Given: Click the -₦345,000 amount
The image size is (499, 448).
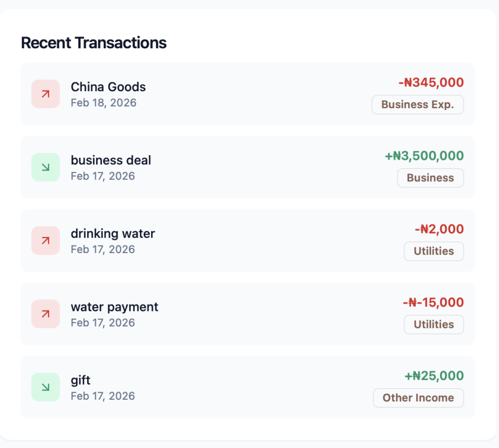Looking at the screenshot, I should 431,82.
